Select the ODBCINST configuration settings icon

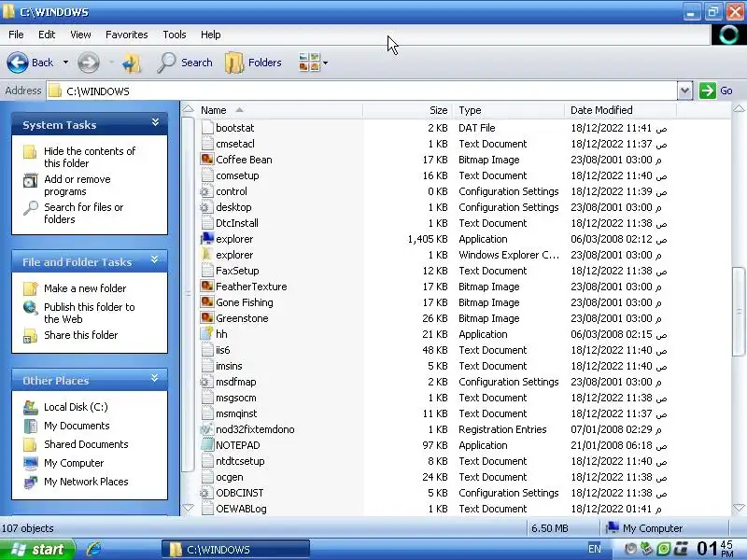[x=207, y=493]
